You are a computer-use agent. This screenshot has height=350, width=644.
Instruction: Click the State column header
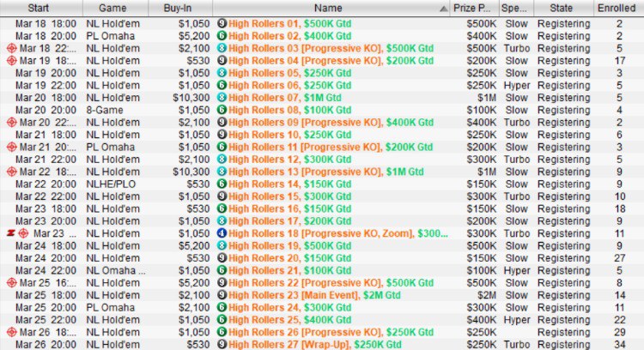click(558, 8)
